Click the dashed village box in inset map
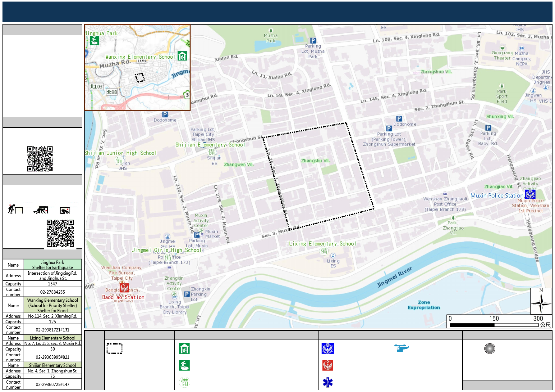Screen dimensions: 555x392 tap(140, 77)
